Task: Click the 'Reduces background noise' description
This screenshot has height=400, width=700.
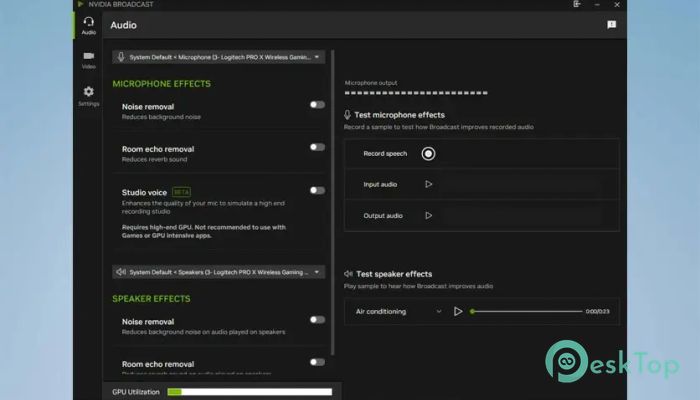Action: 161,117
